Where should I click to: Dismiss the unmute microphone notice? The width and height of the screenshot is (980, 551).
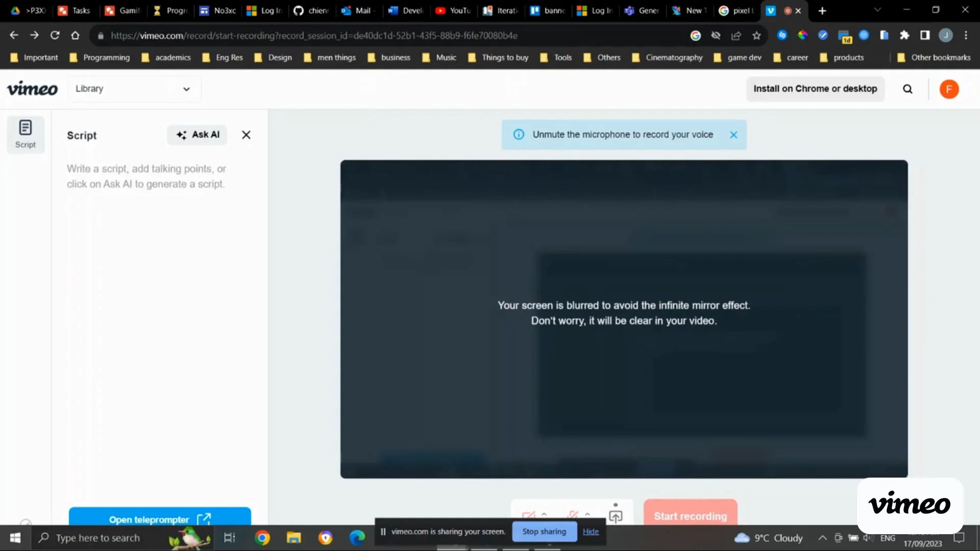coord(733,135)
